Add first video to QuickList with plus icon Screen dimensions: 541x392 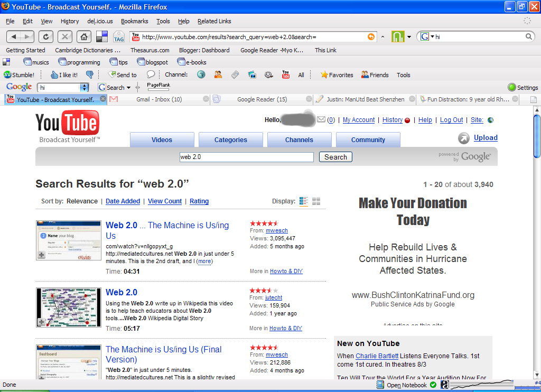point(41,255)
